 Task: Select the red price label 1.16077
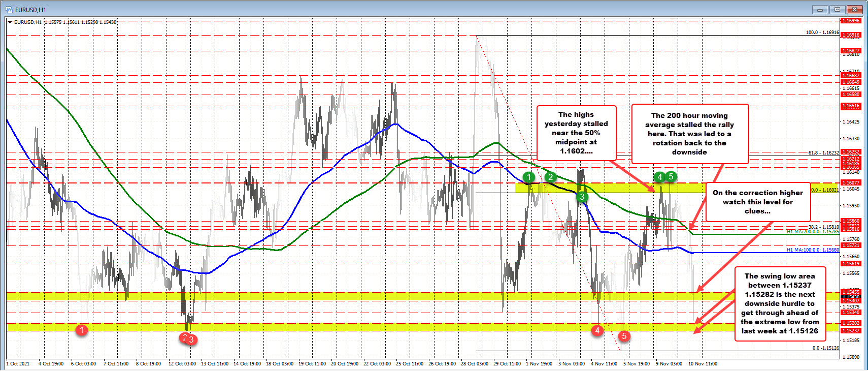851,183
